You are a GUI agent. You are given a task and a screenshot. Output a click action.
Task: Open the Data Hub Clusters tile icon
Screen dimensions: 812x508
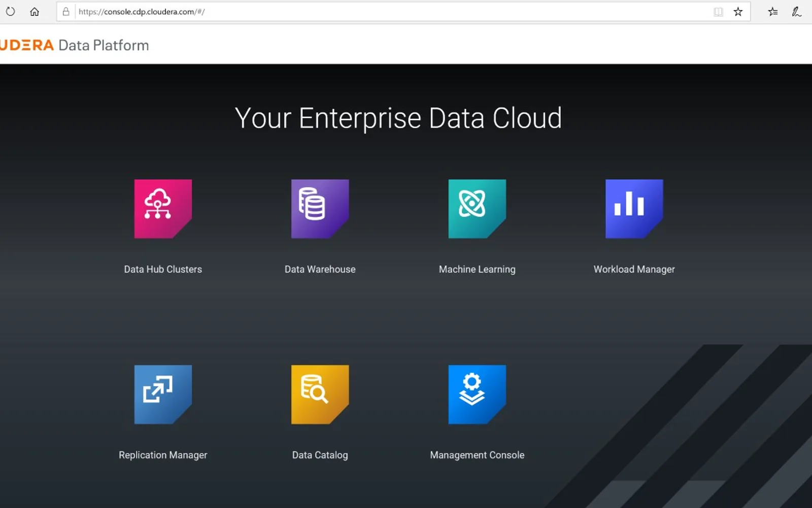(x=163, y=209)
